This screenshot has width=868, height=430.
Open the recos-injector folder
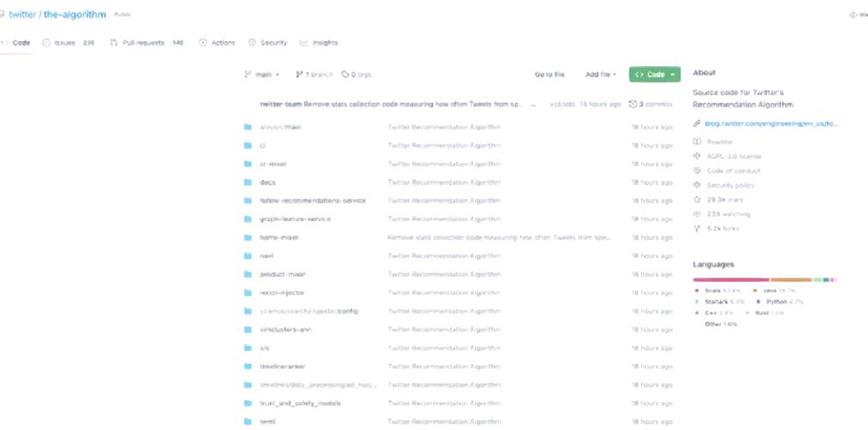[x=282, y=292]
